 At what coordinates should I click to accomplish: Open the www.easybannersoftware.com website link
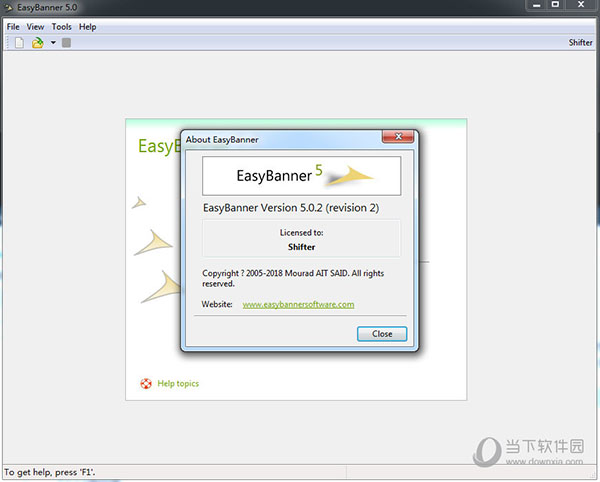click(x=298, y=304)
